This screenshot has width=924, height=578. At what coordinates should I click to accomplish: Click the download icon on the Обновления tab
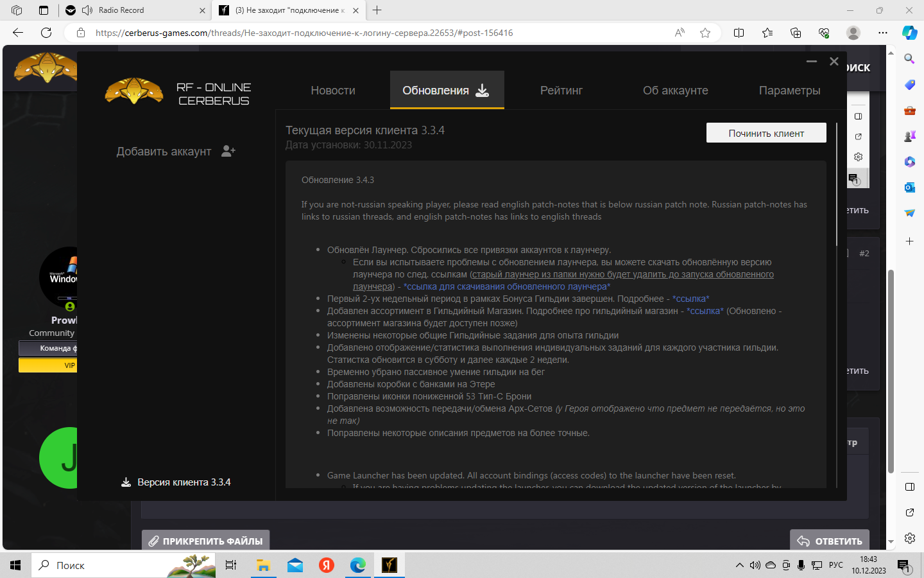(483, 91)
